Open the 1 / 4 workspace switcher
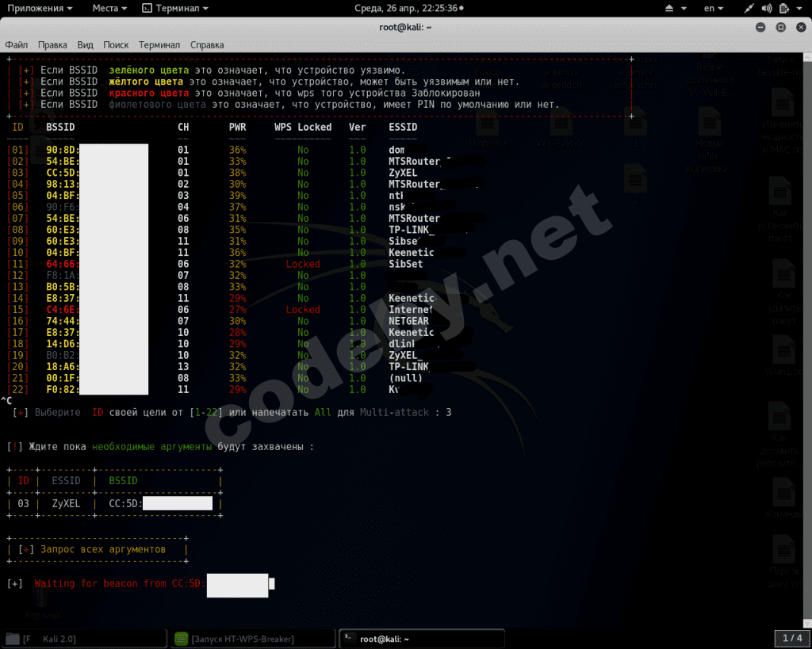The image size is (812, 649). [x=792, y=639]
